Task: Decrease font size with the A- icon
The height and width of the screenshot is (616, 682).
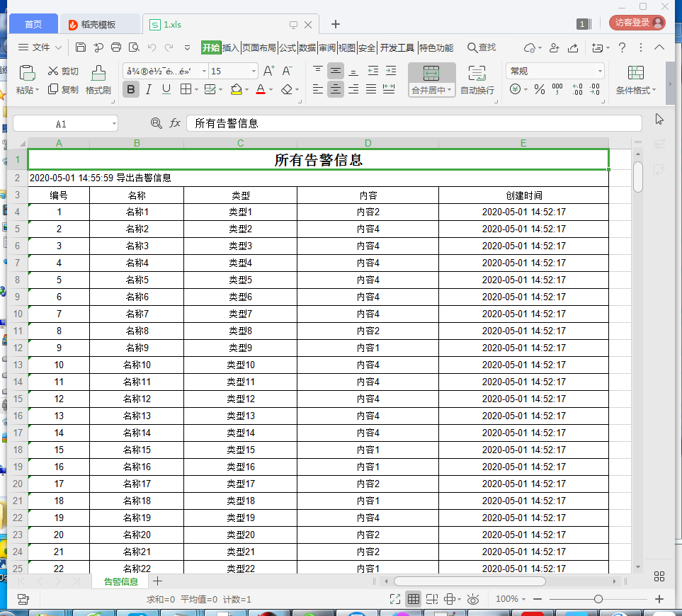Action: click(x=287, y=70)
